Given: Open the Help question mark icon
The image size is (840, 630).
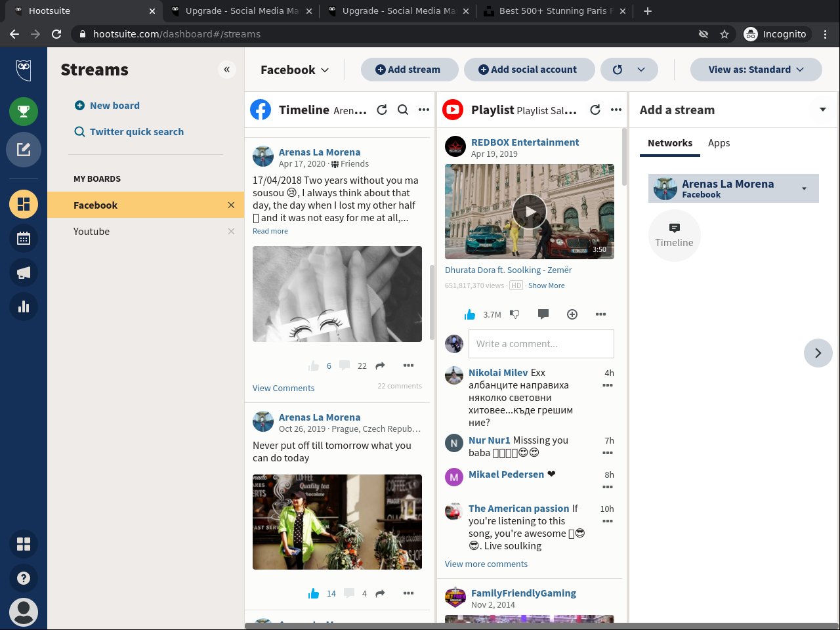Looking at the screenshot, I should [x=24, y=578].
